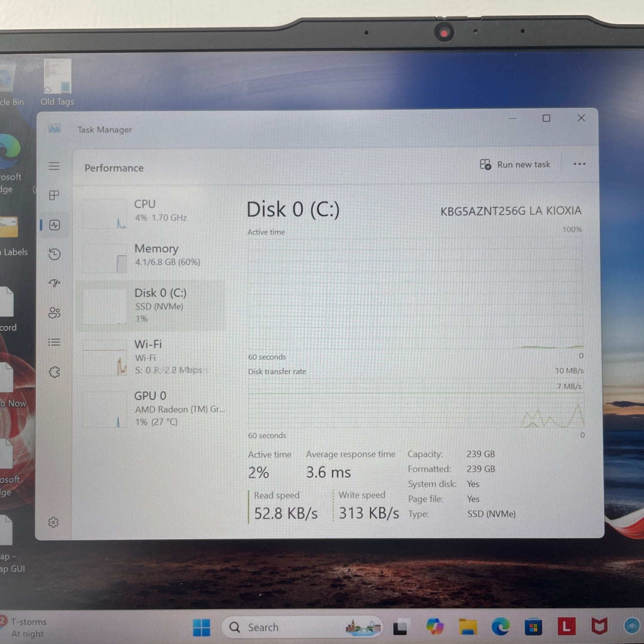The width and height of the screenshot is (644, 644).
Task: Click the Task Manager title bar app icon
Action: pos(55,128)
